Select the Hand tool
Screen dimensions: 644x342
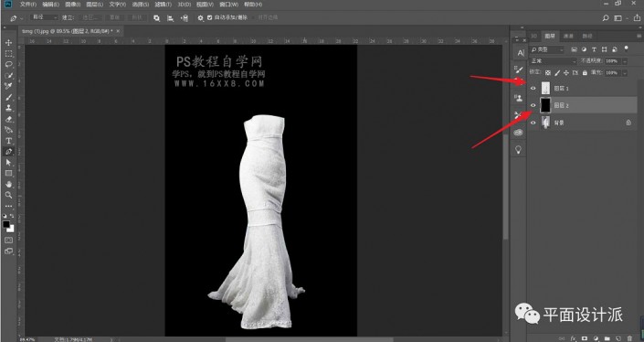8,184
